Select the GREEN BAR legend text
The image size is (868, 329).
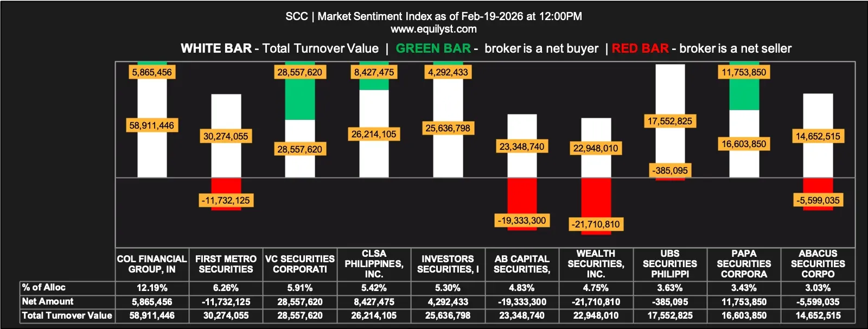433,48
